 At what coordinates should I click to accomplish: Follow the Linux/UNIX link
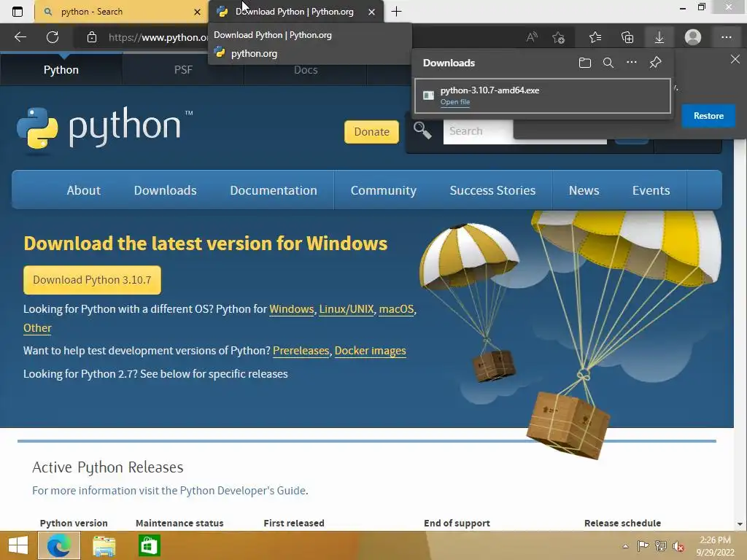click(347, 309)
